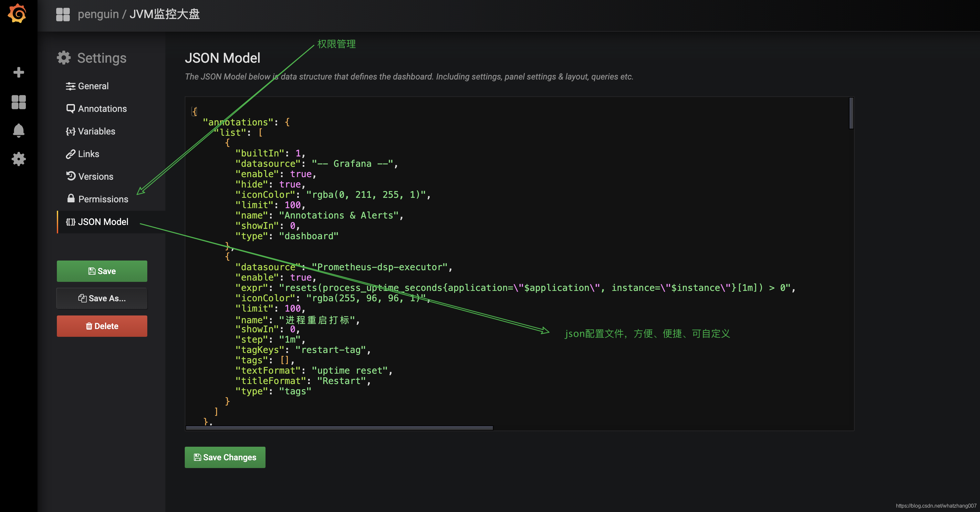Open the General settings section
Viewport: 980px width, 512px height.
pyautogui.click(x=93, y=86)
